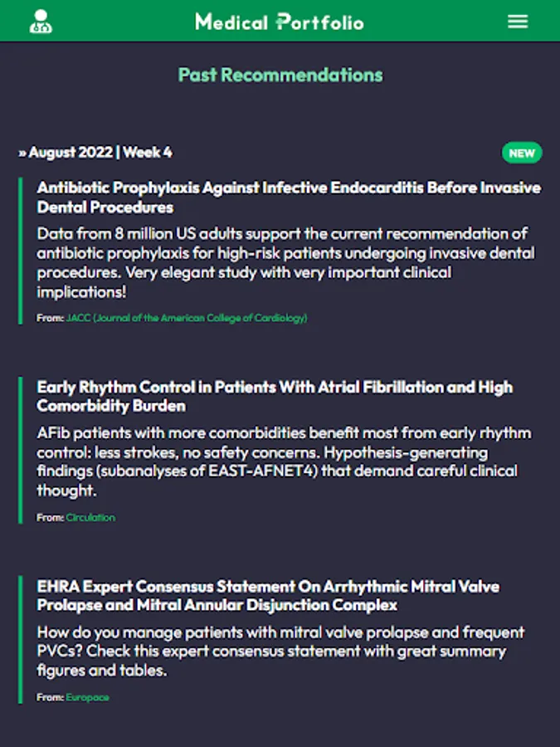The image size is (560, 747).
Task: Open the hamburger menu
Action: coord(518,22)
